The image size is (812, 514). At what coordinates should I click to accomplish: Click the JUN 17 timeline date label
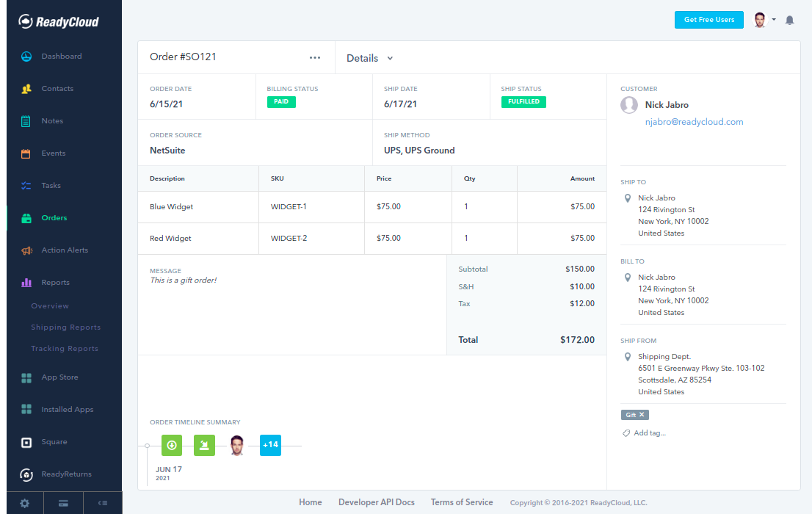coord(169,469)
